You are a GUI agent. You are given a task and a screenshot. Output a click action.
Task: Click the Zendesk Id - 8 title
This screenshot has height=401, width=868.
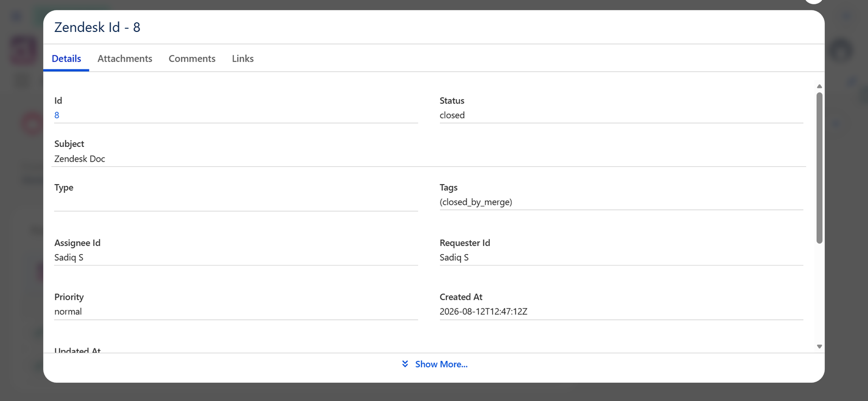pyautogui.click(x=97, y=27)
